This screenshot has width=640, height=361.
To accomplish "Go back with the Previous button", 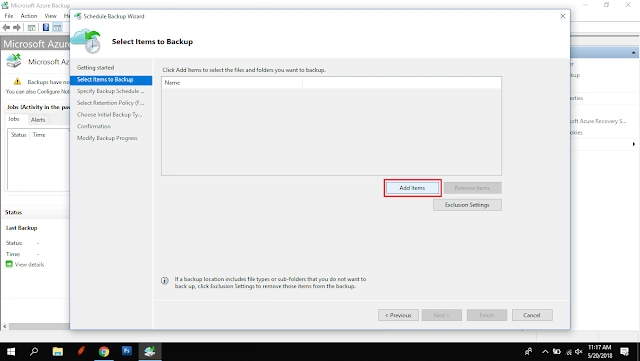I will [x=398, y=315].
